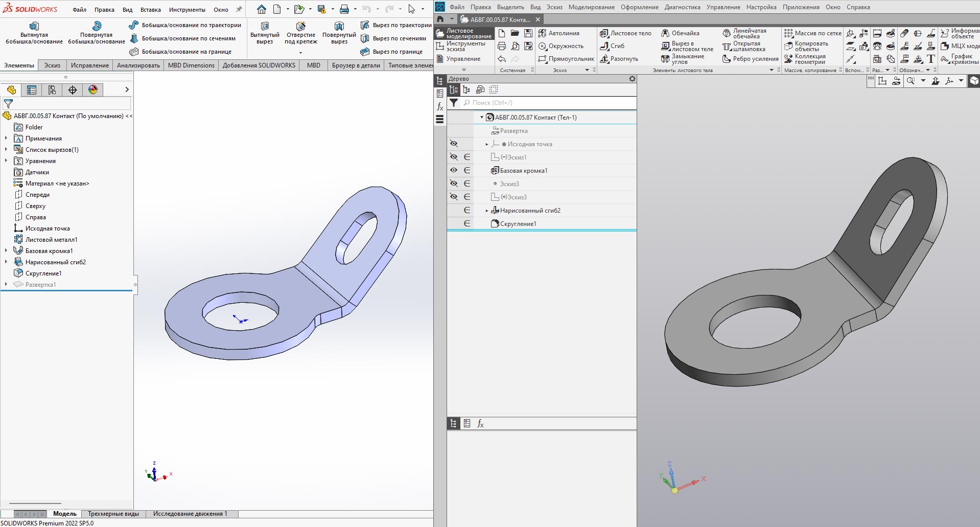Show the hidden Эскиз1 via eye icon
Screen dimensions: 980x527
point(454,157)
